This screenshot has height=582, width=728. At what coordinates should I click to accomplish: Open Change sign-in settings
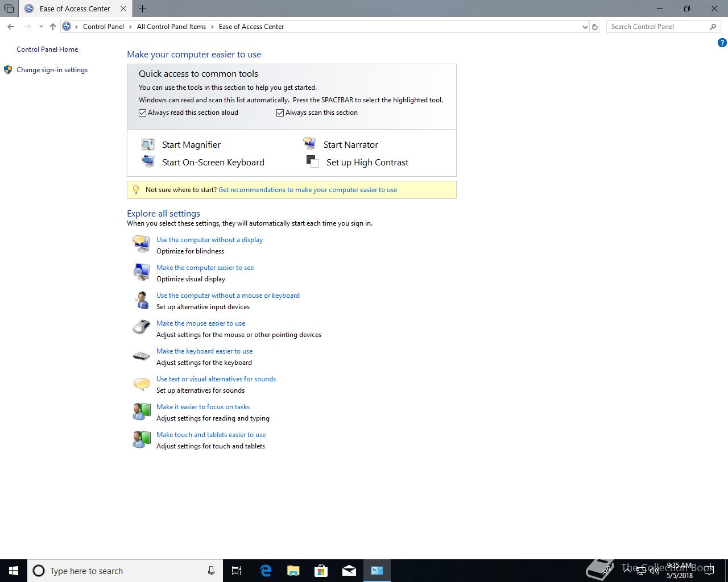pyautogui.click(x=52, y=70)
